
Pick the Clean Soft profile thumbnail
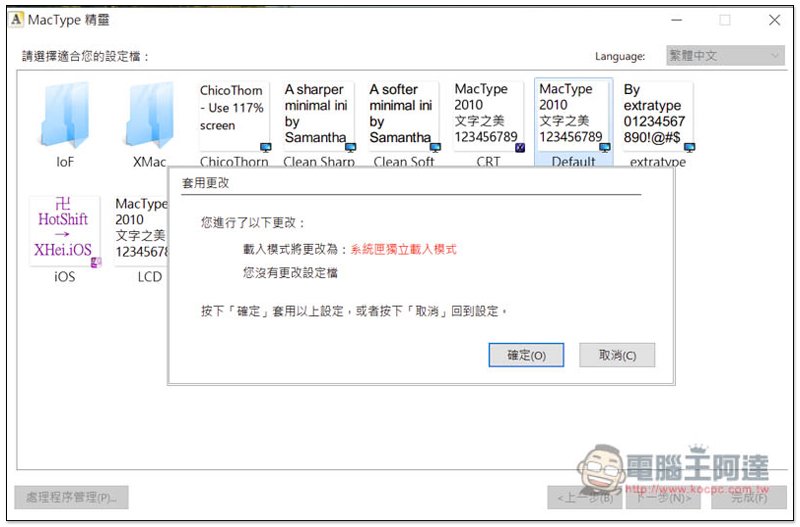click(x=404, y=116)
